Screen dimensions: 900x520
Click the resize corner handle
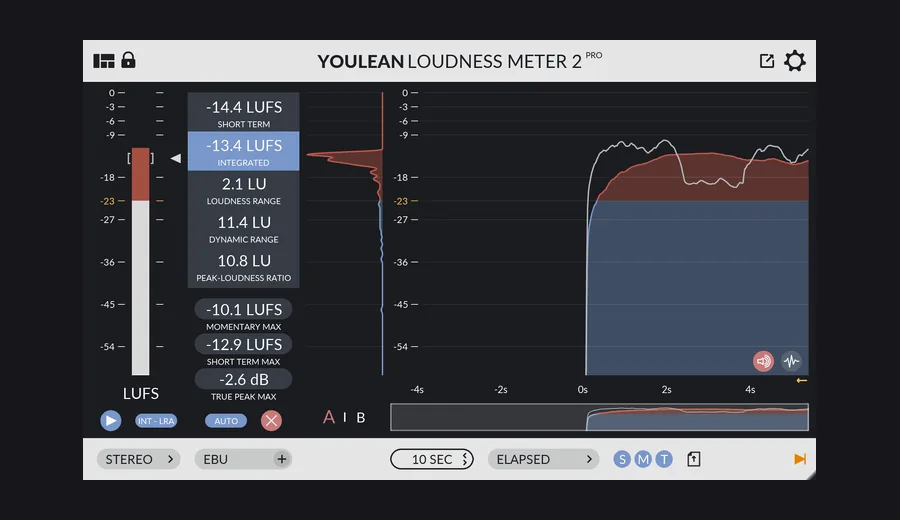[x=810, y=475]
